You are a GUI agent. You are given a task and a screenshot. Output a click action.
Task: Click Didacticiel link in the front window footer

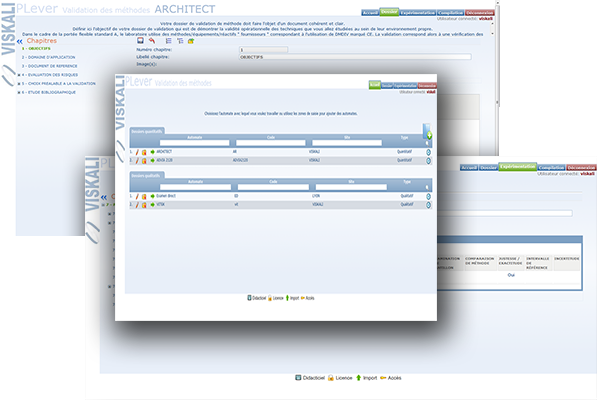click(x=257, y=298)
